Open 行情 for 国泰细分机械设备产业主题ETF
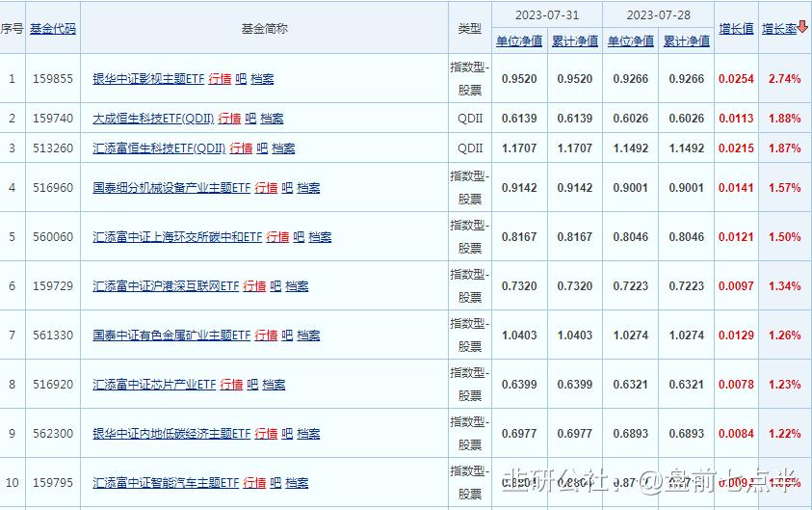The width and height of the screenshot is (812, 510). [x=266, y=188]
